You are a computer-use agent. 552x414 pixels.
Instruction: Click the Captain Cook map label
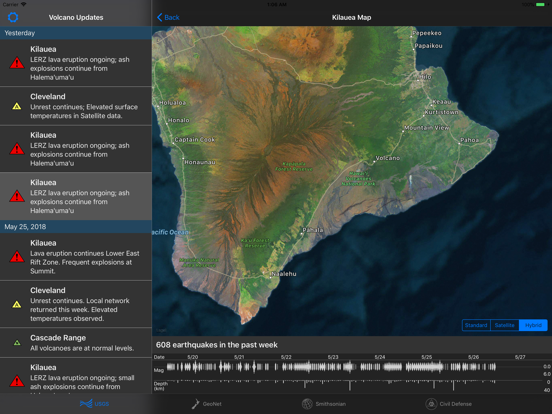195,139
